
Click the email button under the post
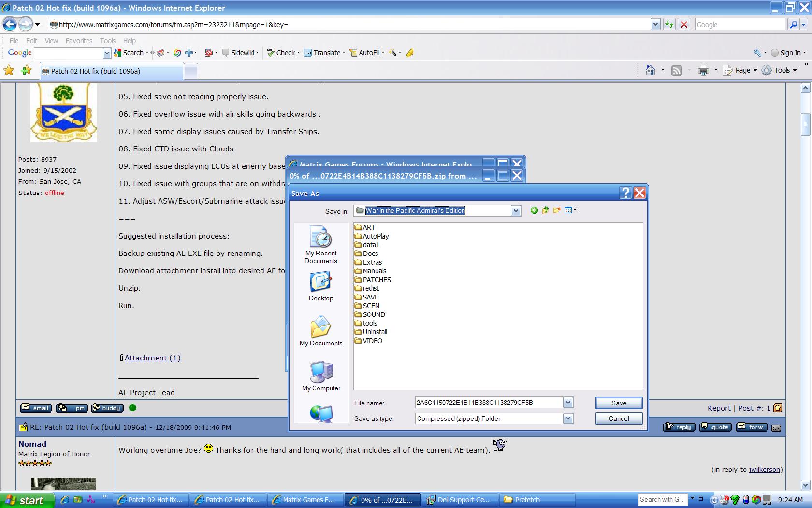pos(36,408)
